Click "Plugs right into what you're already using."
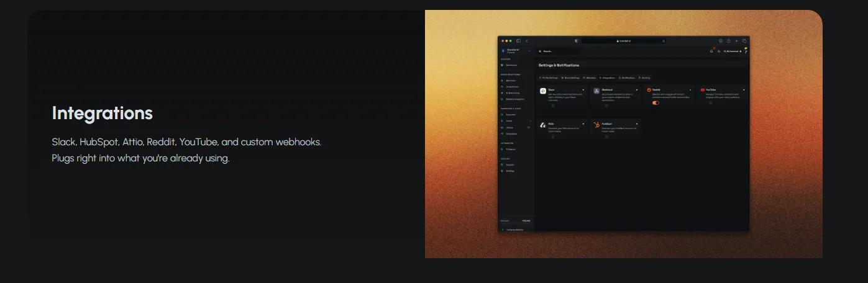 pyautogui.click(x=141, y=158)
